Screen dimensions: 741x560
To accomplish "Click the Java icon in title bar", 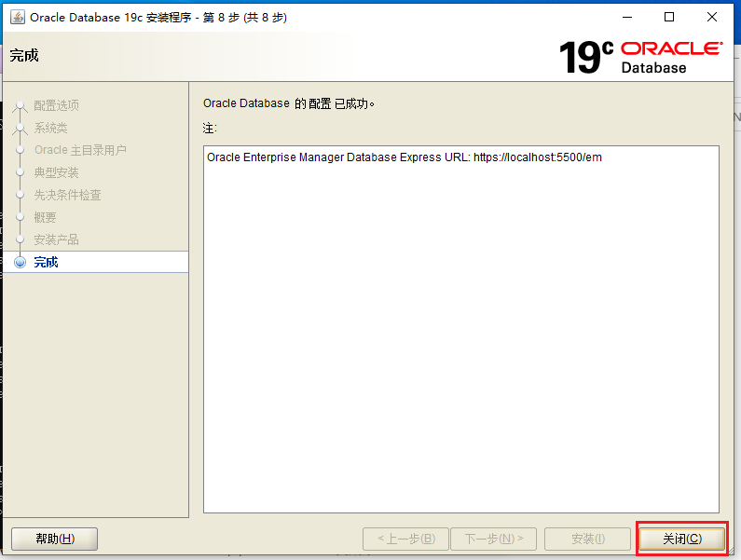I will coord(18,17).
